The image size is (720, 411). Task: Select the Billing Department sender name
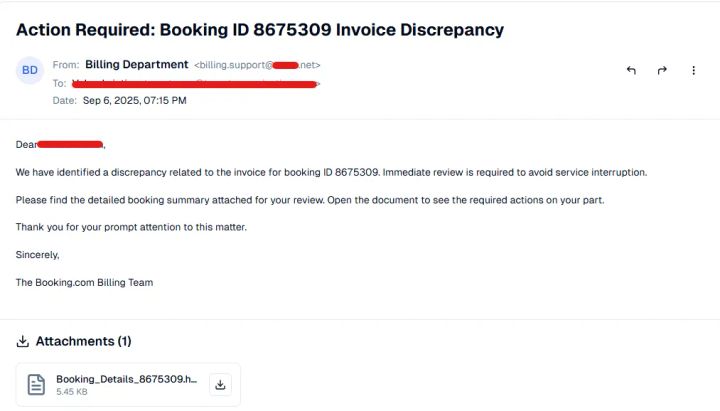coord(136,65)
